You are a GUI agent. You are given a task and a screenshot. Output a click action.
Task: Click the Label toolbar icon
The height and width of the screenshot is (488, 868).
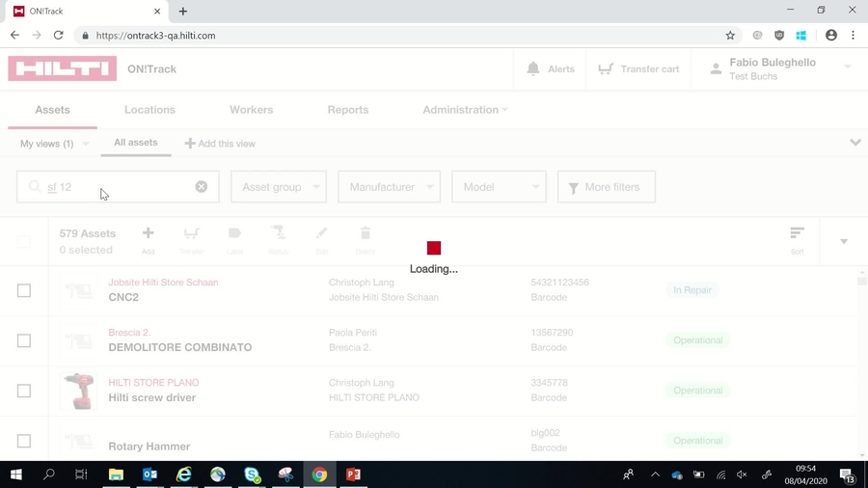(234, 233)
